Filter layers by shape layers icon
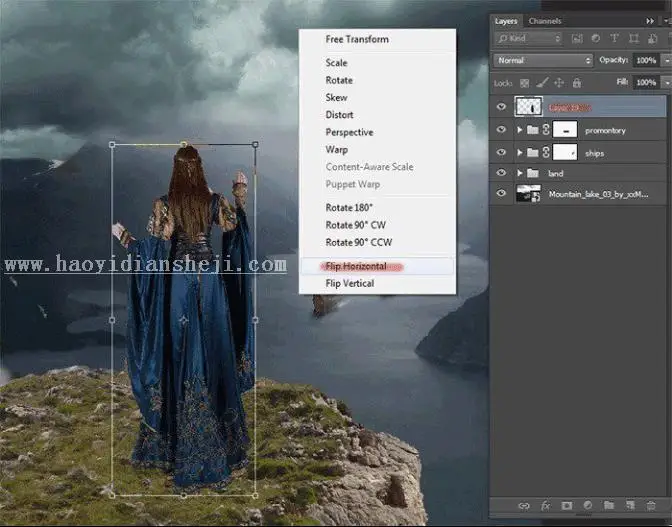 633,39
